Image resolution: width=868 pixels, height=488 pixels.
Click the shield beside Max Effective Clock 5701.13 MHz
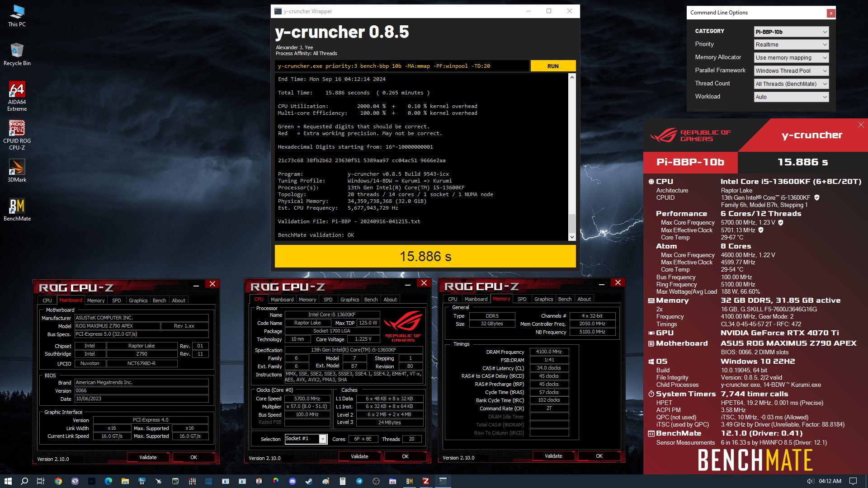(761, 230)
